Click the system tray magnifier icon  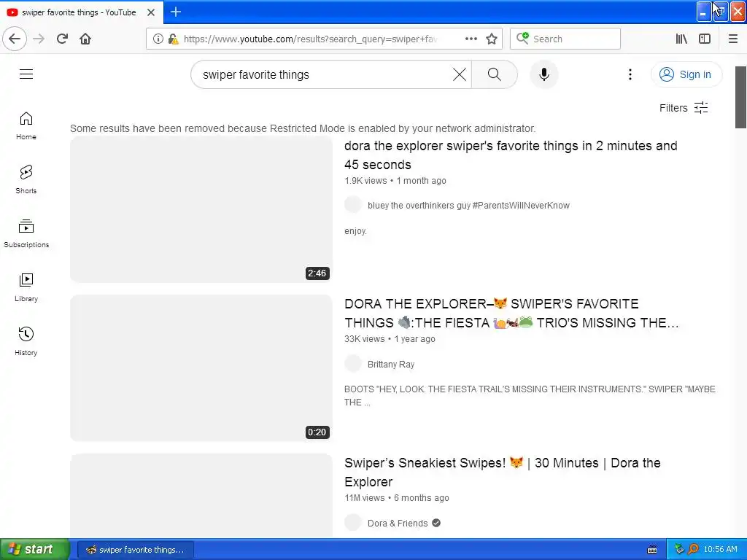(693, 549)
